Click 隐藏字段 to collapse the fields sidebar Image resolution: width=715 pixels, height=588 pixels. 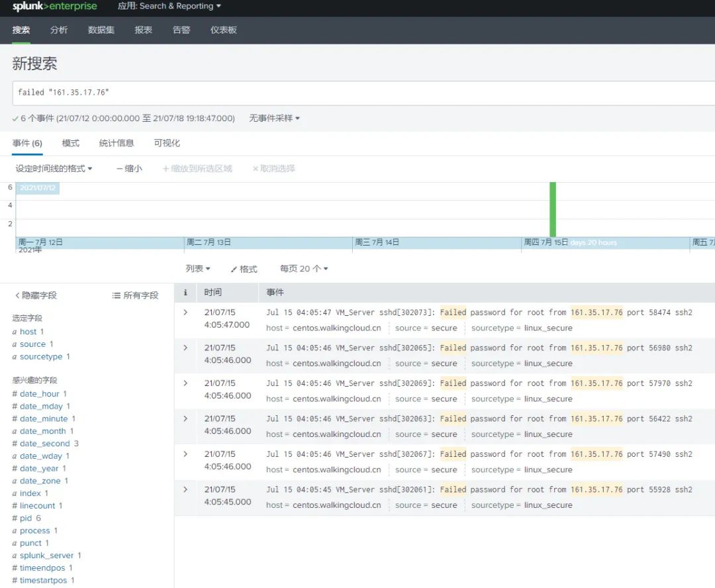pos(36,295)
